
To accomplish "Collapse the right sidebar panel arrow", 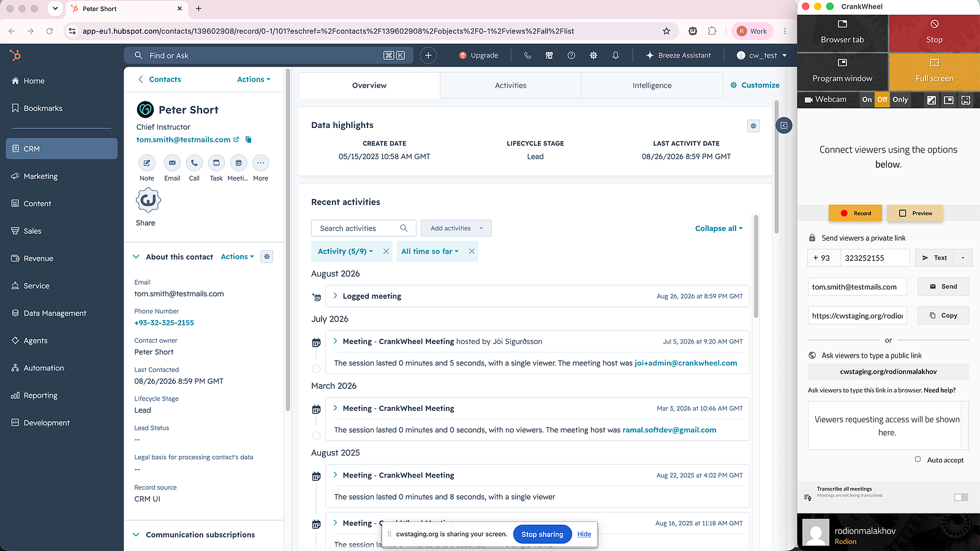I will tap(784, 126).
